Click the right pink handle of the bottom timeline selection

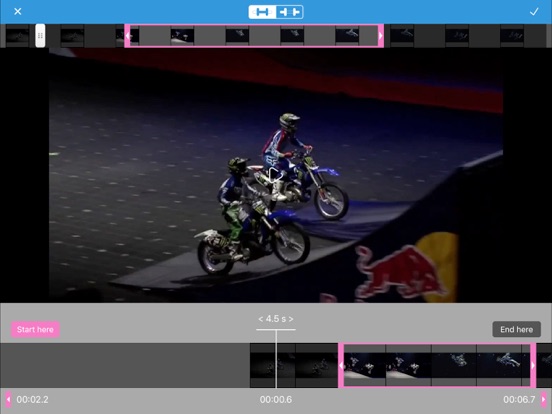click(533, 365)
